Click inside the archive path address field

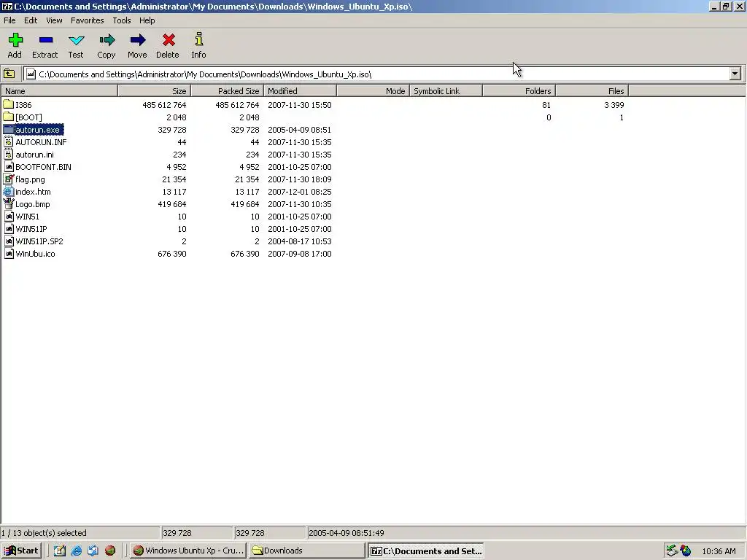376,74
